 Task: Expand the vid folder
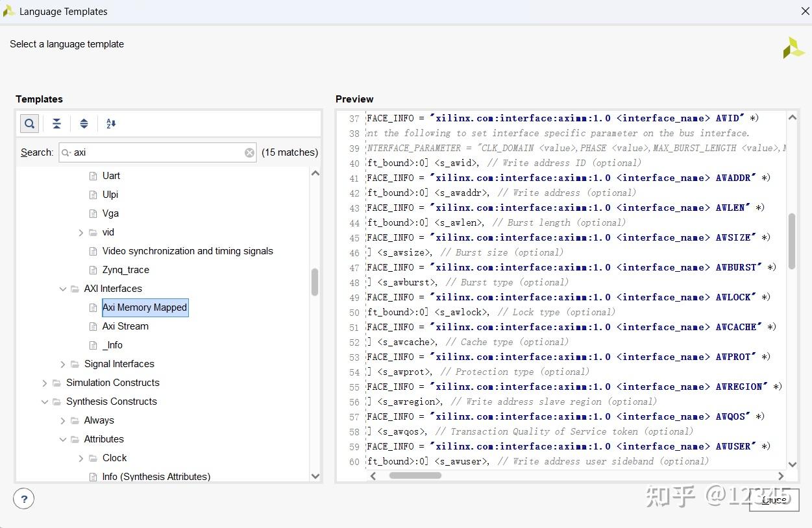81,232
